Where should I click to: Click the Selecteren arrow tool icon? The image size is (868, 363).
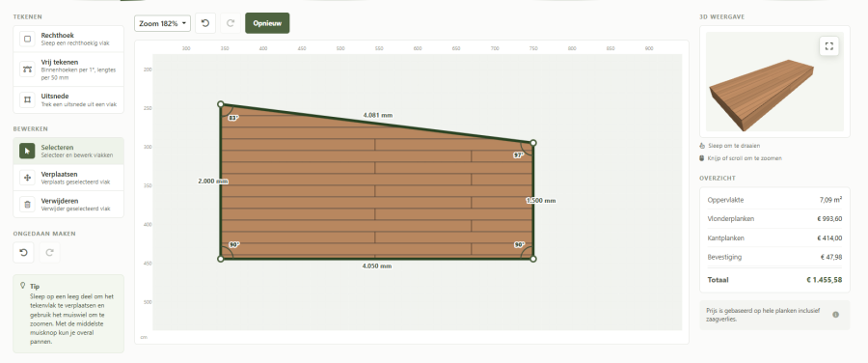pyautogui.click(x=27, y=151)
